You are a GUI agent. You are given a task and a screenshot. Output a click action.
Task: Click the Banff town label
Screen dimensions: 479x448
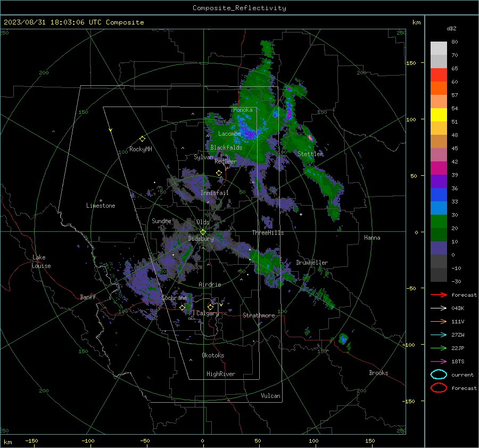tap(88, 297)
